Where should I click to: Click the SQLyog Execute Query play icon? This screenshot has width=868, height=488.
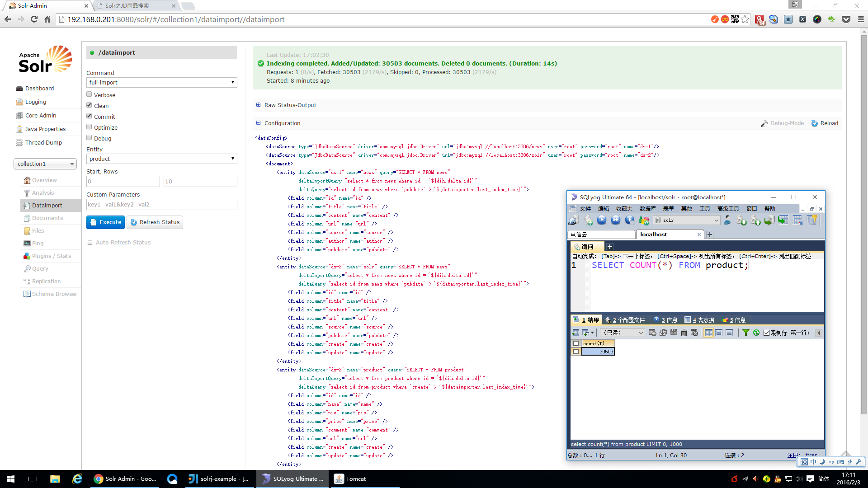[602, 220]
